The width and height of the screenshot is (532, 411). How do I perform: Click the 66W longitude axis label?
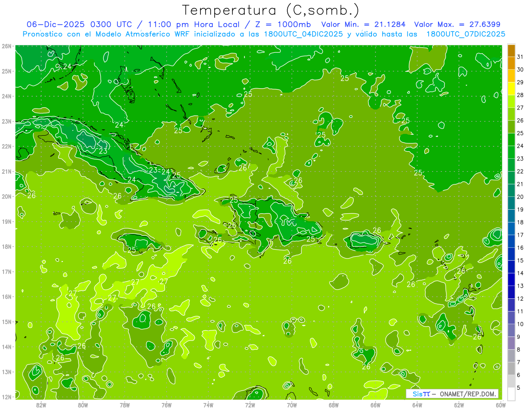(376, 405)
